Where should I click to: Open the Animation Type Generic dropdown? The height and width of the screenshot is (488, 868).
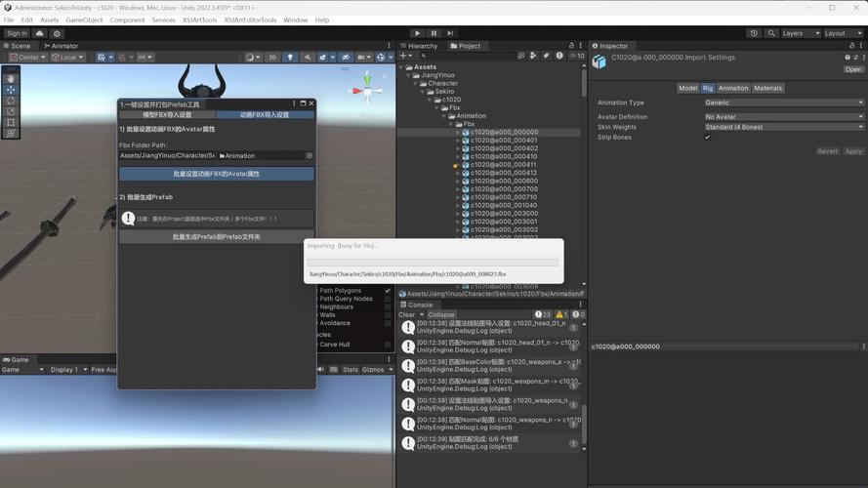tap(784, 102)
